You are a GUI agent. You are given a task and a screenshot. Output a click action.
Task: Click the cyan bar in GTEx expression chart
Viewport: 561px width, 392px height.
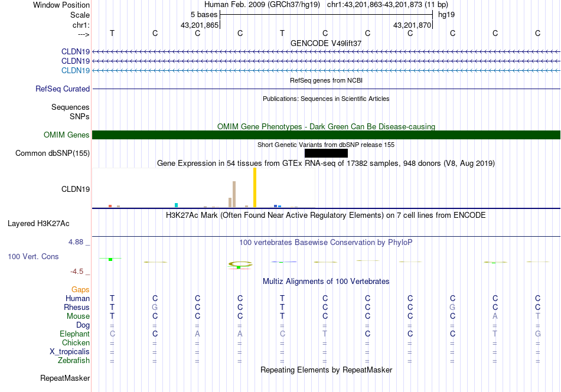[x=176, y=205]
